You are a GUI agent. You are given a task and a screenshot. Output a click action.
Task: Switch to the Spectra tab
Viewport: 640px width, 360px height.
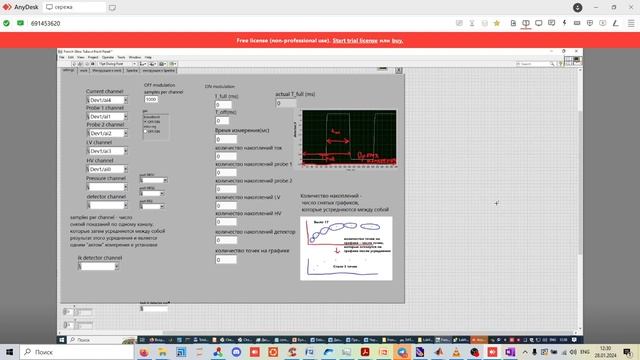(x=132, y=71)
